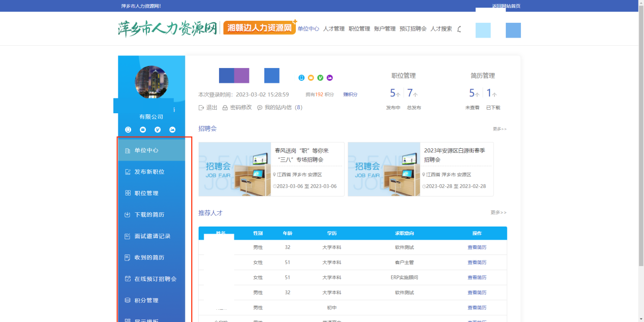Click the company avatar photo in the sidebar
This screenshot has height=322, width=644.
pyautogui.click(x=151, y=82)
